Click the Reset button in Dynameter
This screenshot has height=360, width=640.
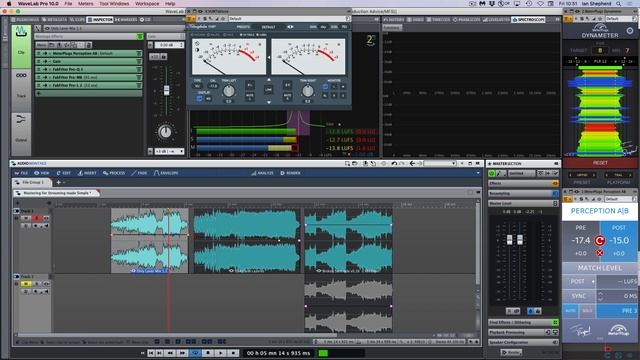tap(600, 163)
